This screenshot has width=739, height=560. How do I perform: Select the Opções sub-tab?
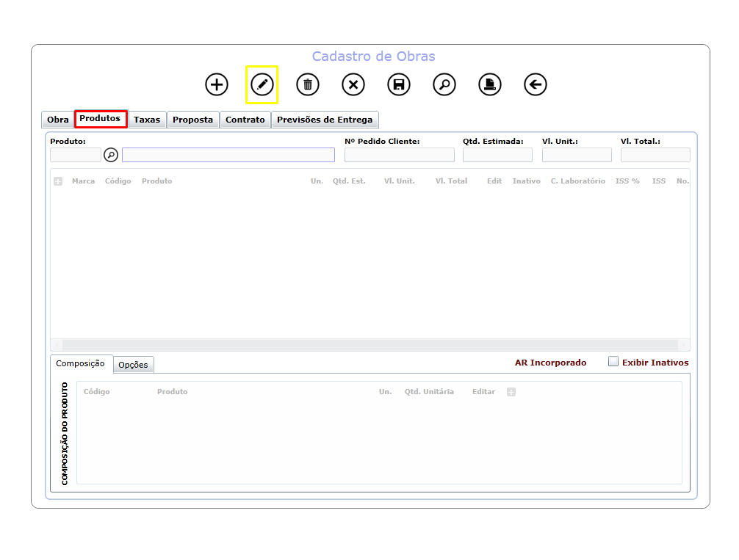pos(133,365)
